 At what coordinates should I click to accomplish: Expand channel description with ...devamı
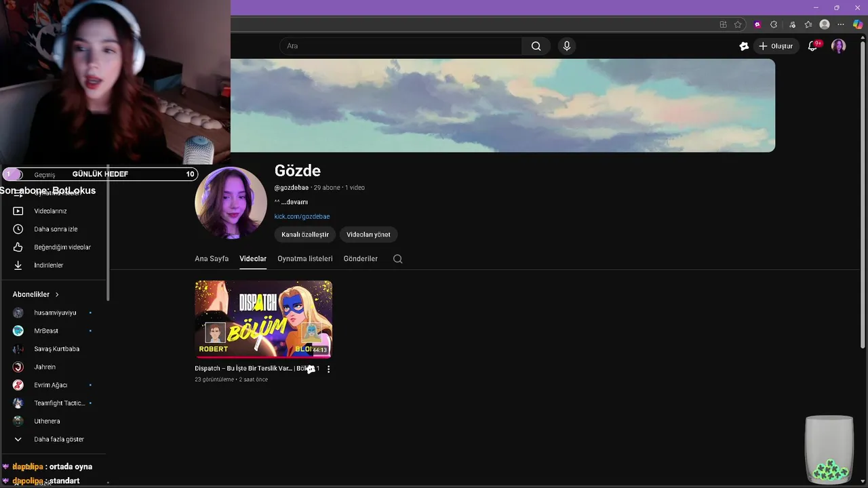tap(294, 202)
